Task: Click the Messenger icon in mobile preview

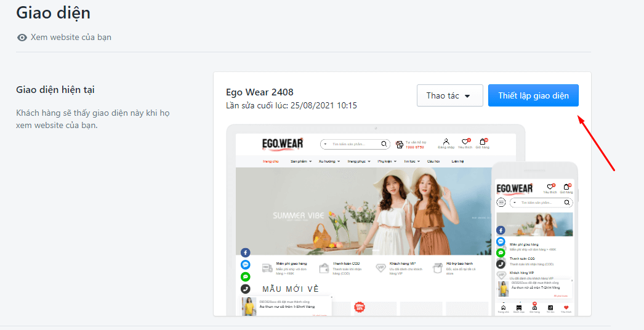Action: tap(501, 241)
